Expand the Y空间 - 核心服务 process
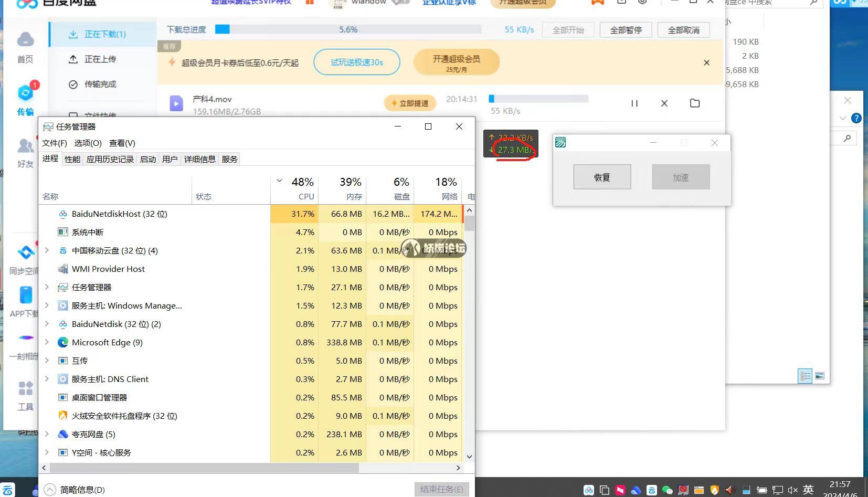The width and height of the screenshot is (868, 497). [47, 452]
